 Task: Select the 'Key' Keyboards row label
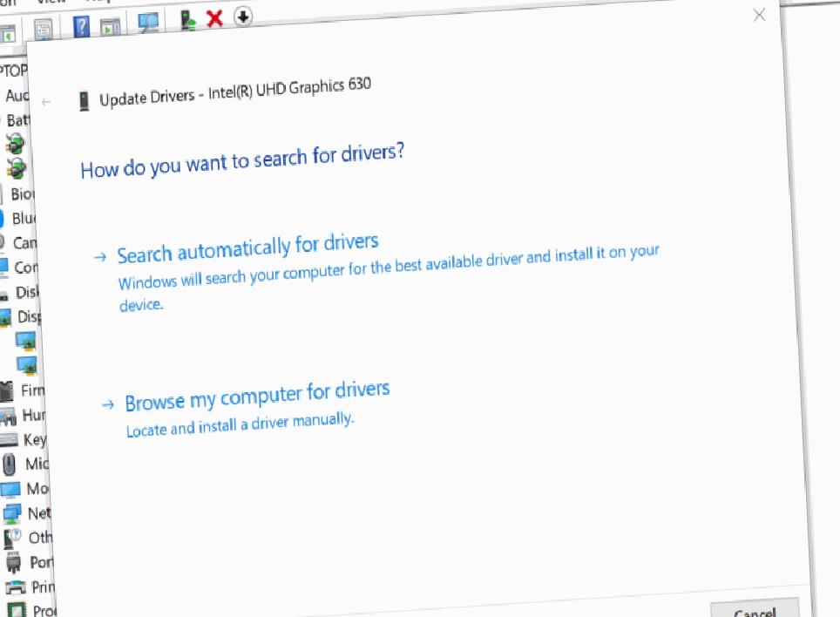point(36,440)
